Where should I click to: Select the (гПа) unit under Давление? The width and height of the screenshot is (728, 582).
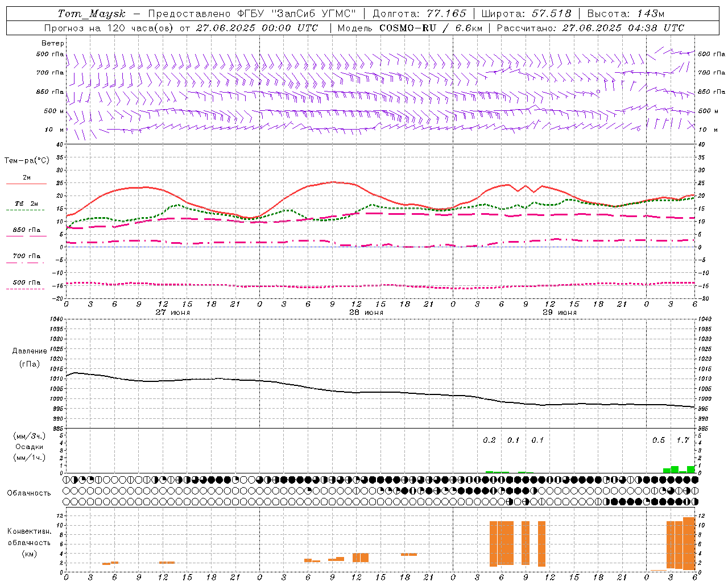click(30, 364)
